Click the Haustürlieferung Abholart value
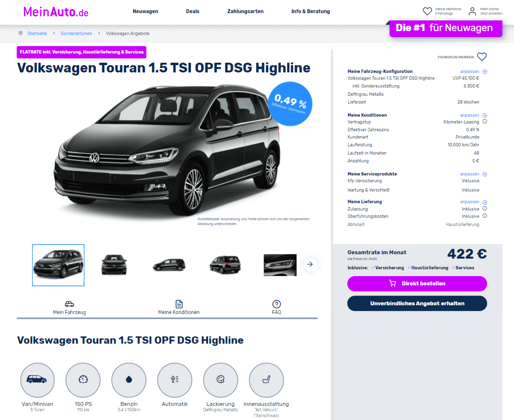 462,225
